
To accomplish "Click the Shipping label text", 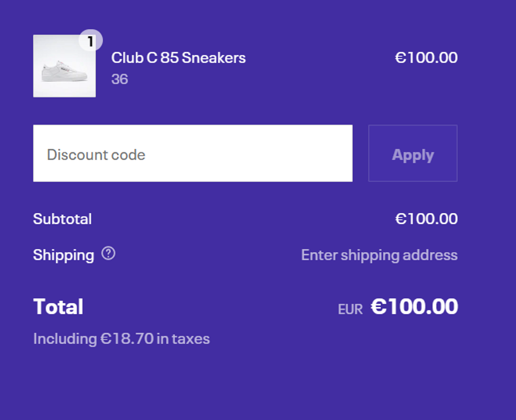I will click(64, 255).
